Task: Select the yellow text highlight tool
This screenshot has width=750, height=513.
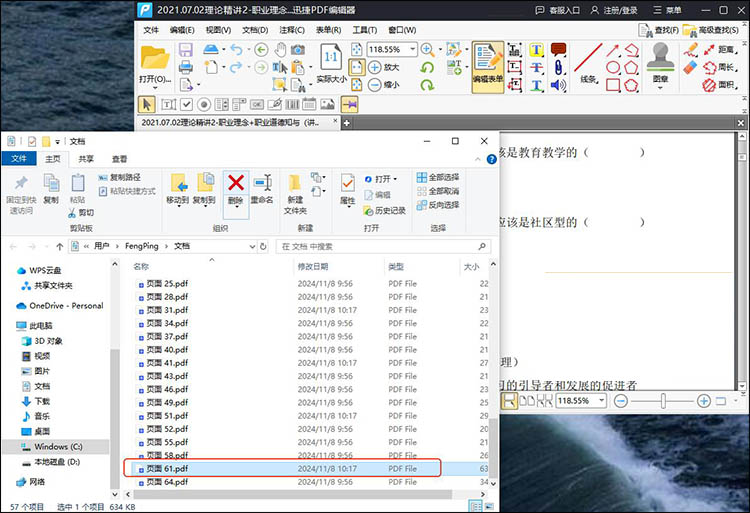Action: [536, 50]
